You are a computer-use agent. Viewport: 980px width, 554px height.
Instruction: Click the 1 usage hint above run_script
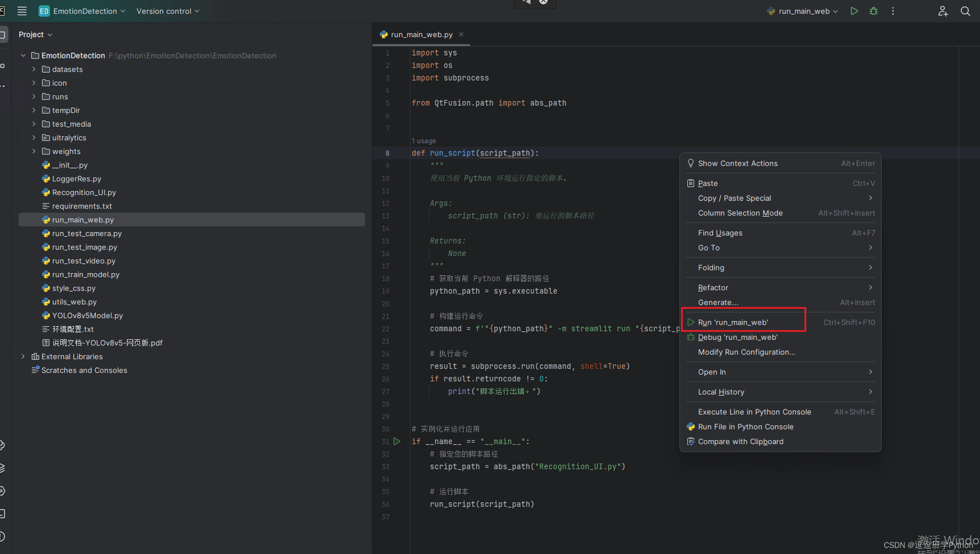(424, 141)
